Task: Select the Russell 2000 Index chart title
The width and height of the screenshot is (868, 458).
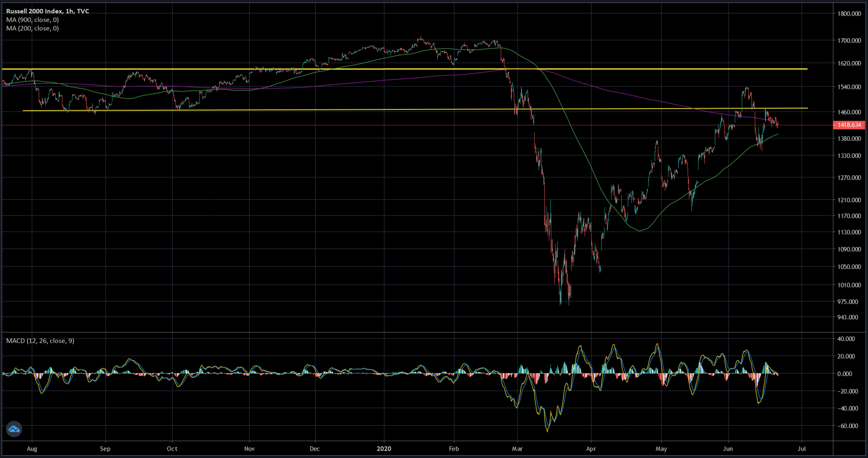Action: tap(48, 11)
